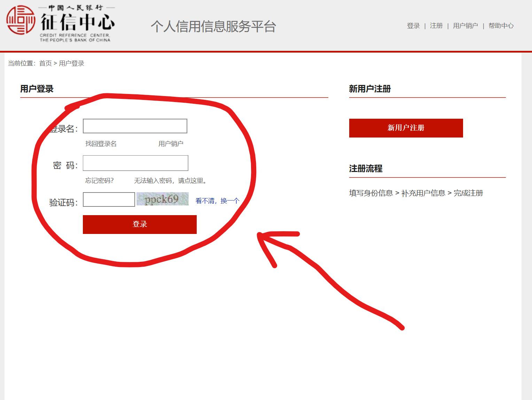Click 看不清，换一个 to refresh captcha
Screen dimensions: 532x400
217,201
